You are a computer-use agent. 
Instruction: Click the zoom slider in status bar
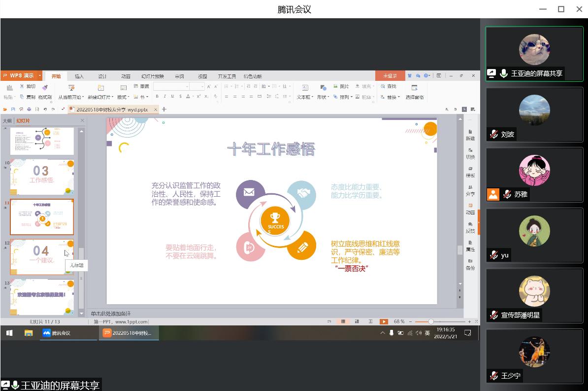[431, 321]
